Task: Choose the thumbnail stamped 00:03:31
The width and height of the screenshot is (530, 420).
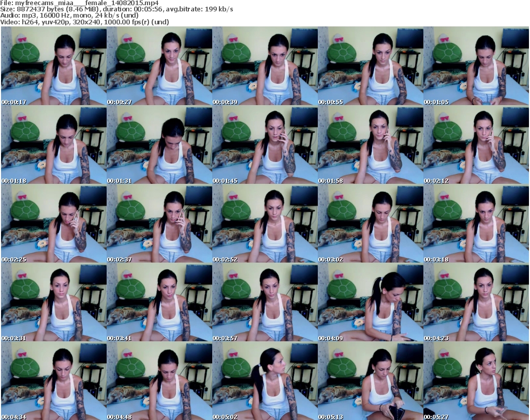Action: tap(54, 302)
